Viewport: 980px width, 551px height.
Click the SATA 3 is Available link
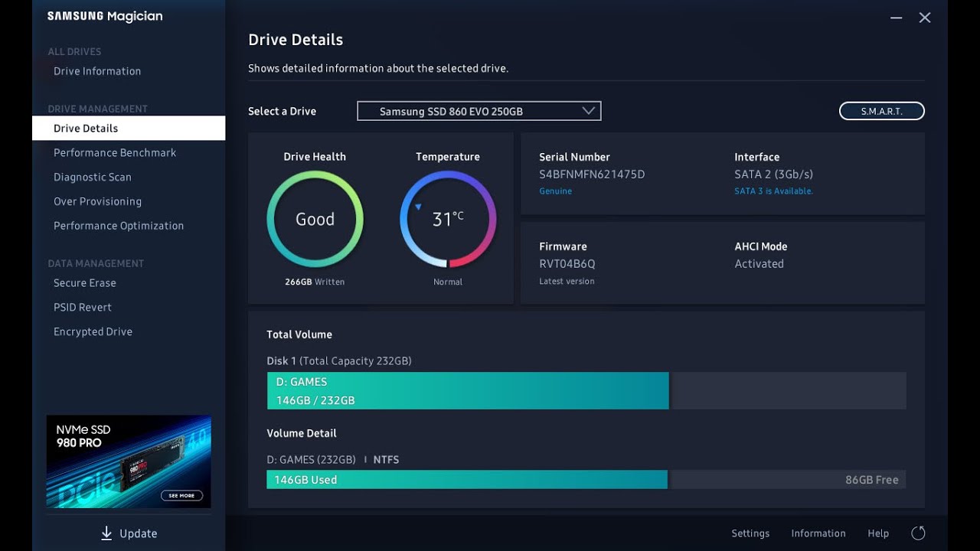coord(774,191)
